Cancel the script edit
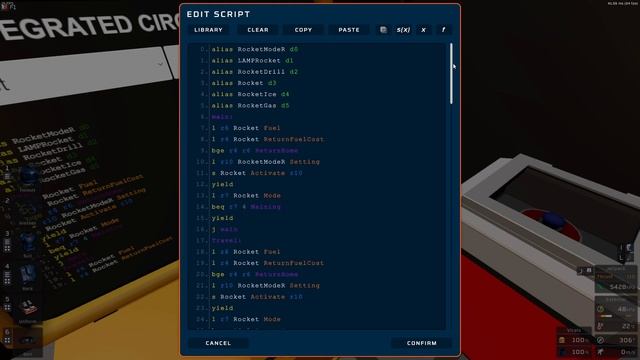Viewport: 640px width, 360px height. pyautogui.click(x=218, y=343)
